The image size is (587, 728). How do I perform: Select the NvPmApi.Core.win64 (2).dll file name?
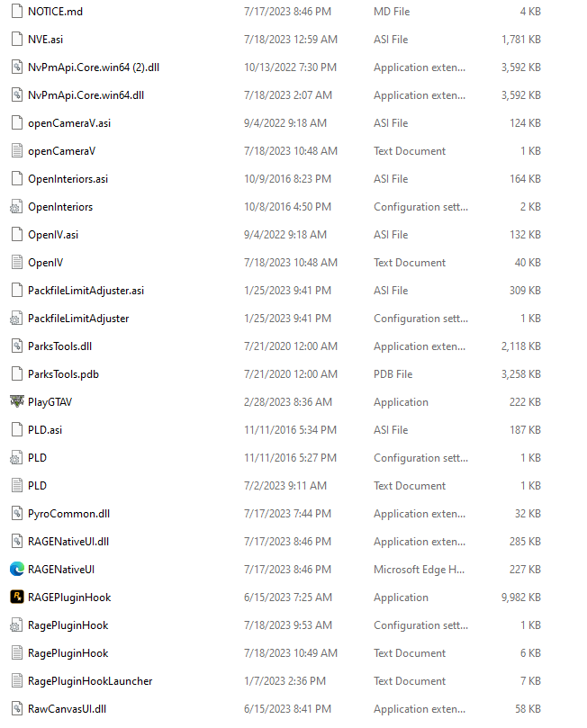click(x=94, y=67)
